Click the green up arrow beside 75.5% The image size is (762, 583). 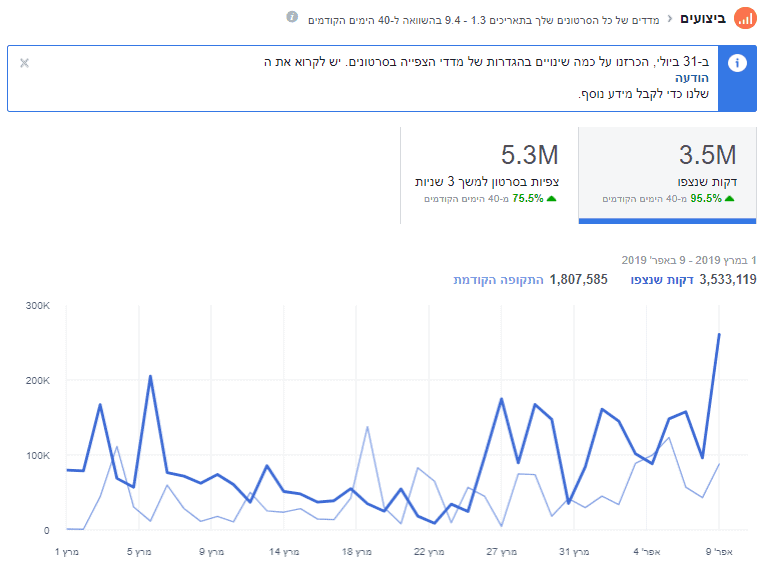tap(551, 198)
